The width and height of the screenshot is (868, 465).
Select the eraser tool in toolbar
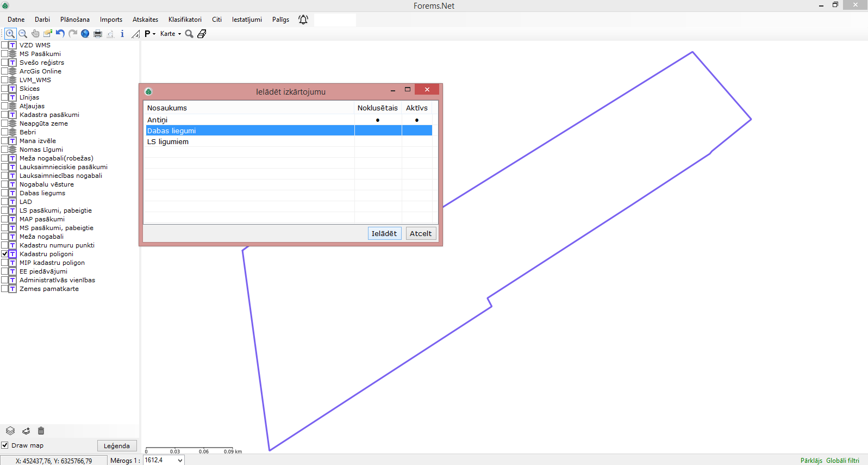(202, 34)
